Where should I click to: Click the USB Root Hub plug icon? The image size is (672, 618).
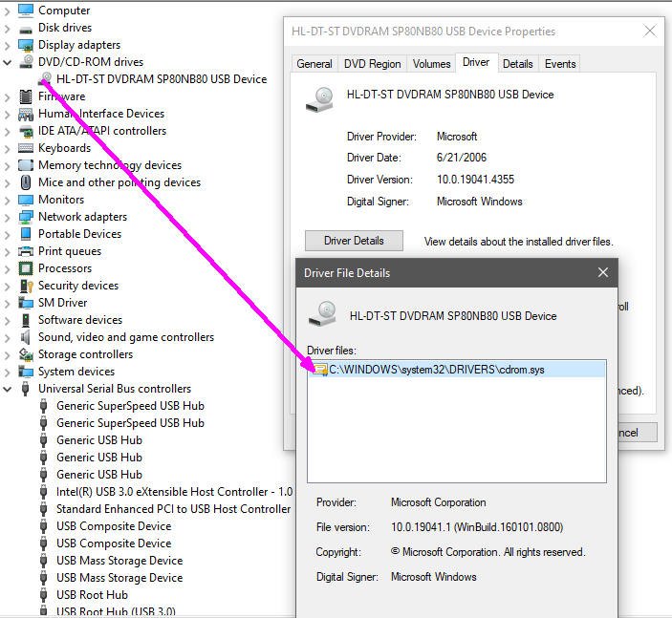[x=43, y=595]
